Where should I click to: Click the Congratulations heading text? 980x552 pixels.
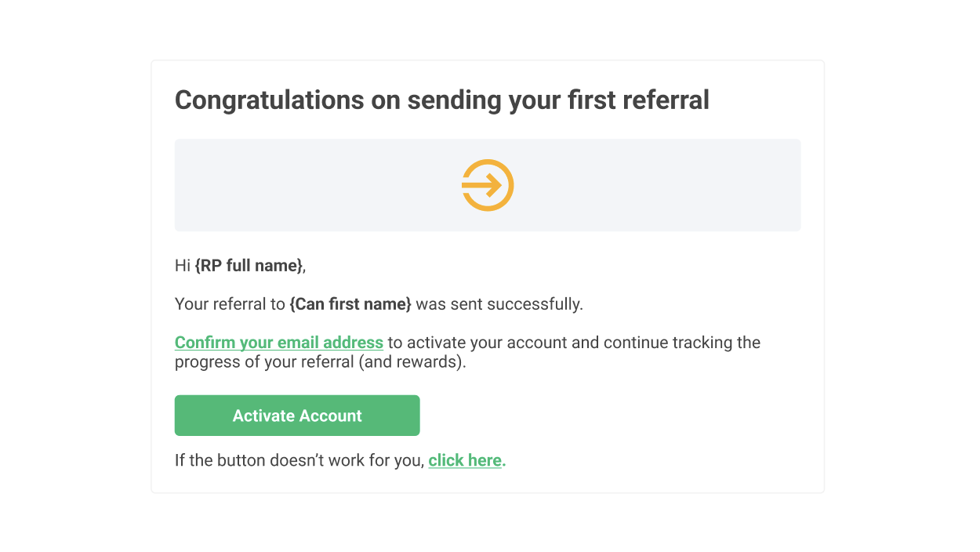coord(442,100)
